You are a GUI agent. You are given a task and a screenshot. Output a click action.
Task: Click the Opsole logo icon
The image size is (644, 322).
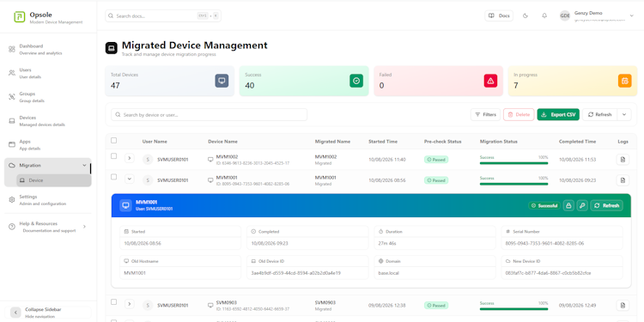19,17
